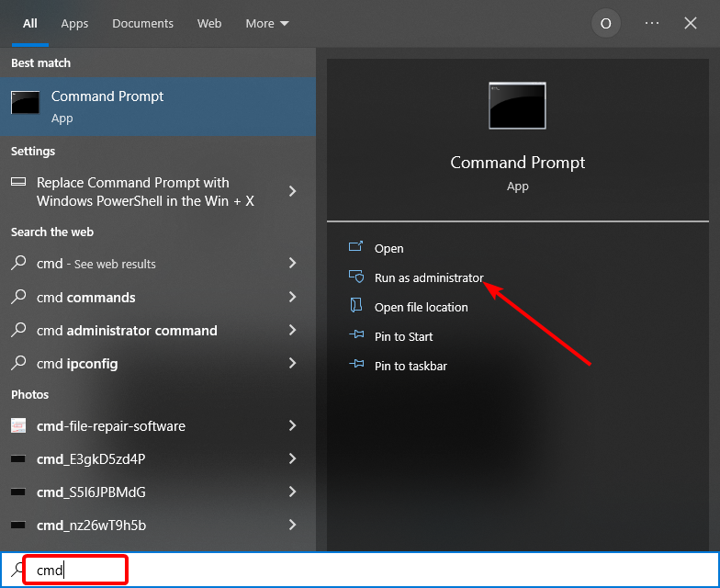Click the Open icon in the actions list
The image size is (720, 588).
[356, 247]
